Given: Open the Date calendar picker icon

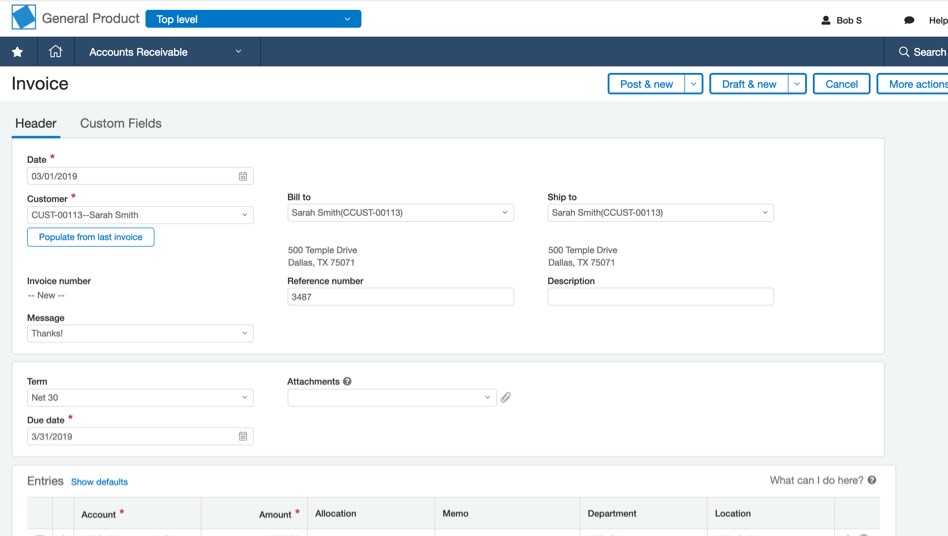Looking at the screenshot, I should (242, 176).
